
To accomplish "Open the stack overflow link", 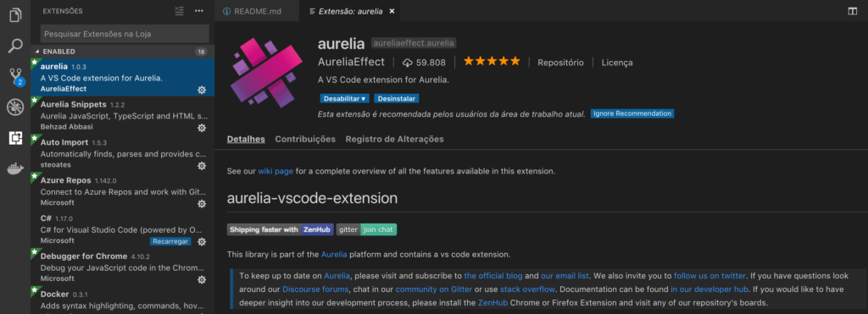I will [526, 289].
